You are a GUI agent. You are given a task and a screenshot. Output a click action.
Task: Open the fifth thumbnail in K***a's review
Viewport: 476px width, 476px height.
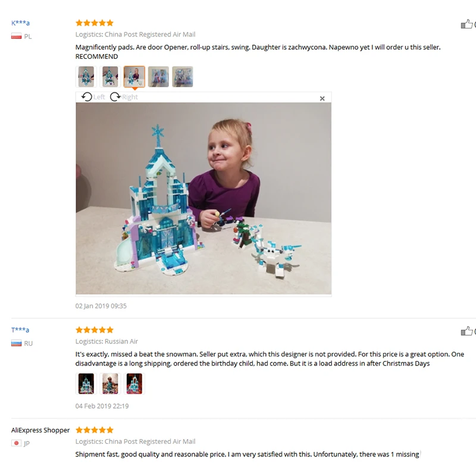tap(183, 77)
